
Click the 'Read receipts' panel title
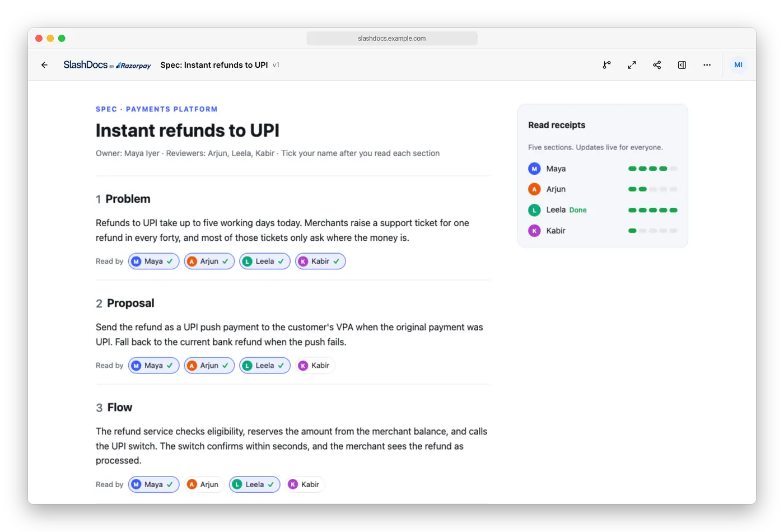[x=557, y=125]
